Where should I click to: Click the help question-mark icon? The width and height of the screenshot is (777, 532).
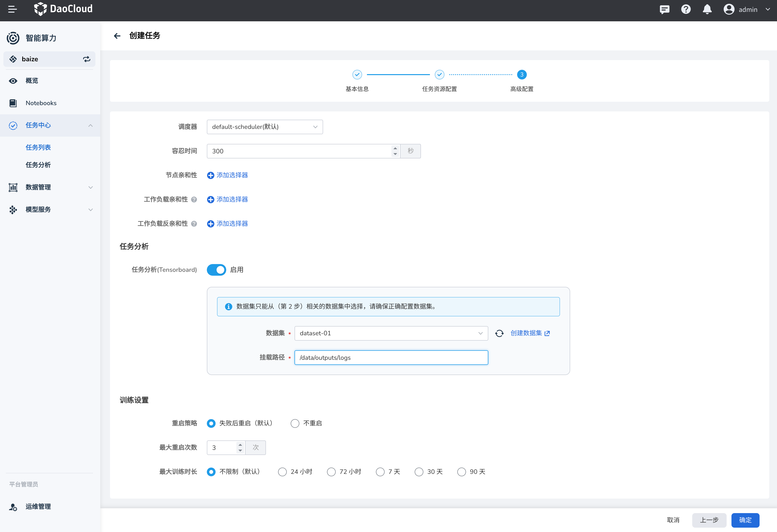coord(686,9)
